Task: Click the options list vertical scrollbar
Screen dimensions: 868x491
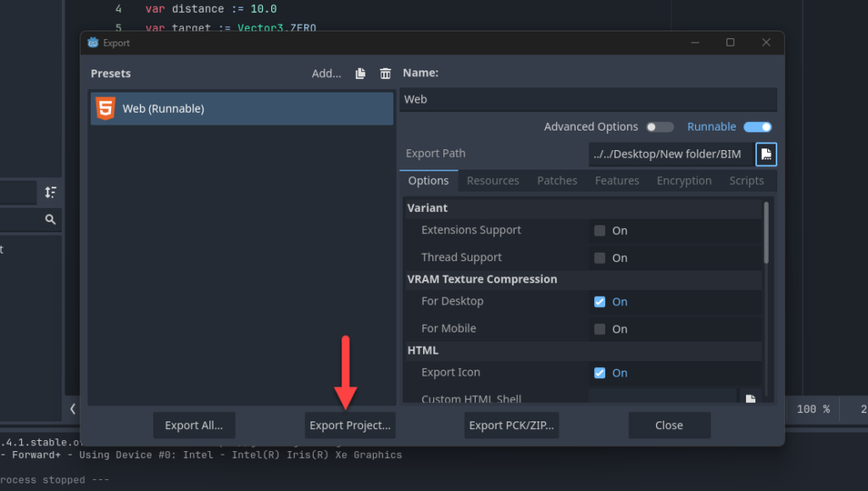Action: (766, 232)
